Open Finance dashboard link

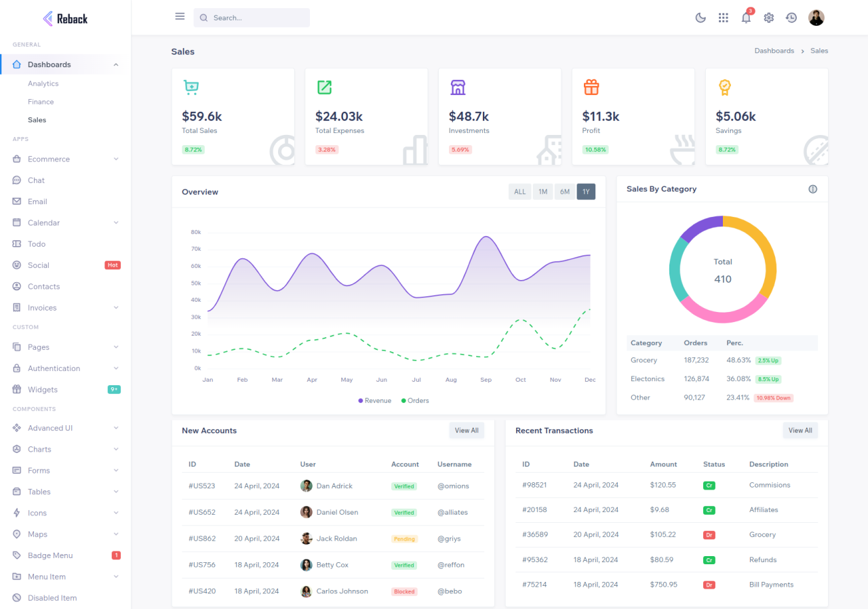pyautogui.click(x=41, y=102)
